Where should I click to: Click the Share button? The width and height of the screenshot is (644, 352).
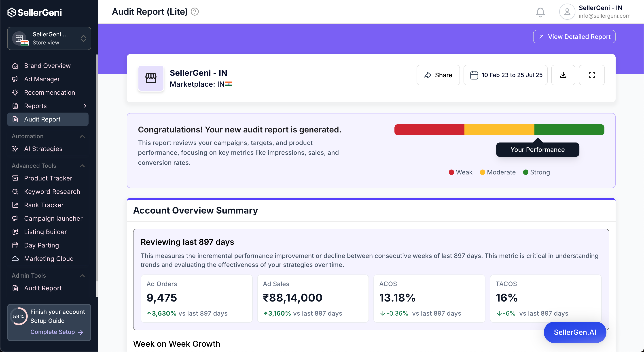[438, 75]
